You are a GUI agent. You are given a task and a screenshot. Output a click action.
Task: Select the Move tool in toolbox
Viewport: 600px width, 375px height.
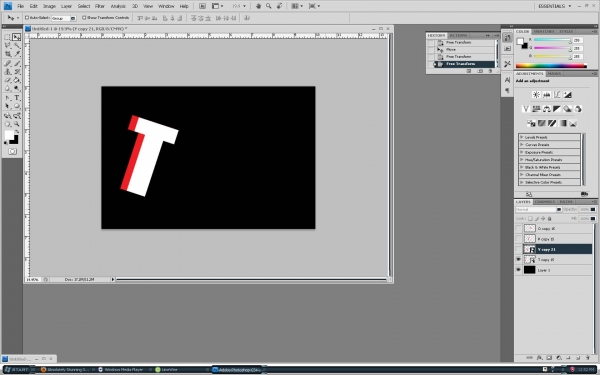tap(16, 37)
